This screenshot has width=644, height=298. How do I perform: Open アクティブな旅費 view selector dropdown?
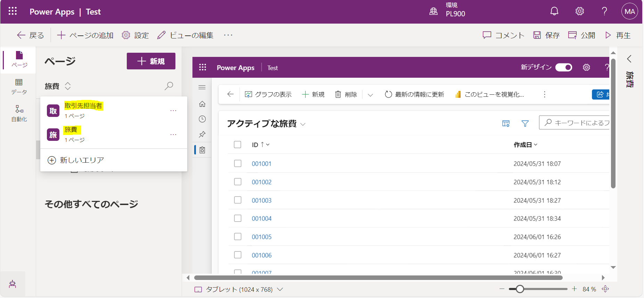[x=266, y=124]
